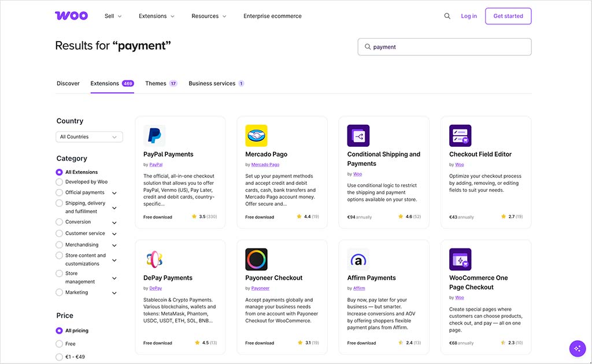Select the Free price radio
Screen dimensions: 592x364
60,344
